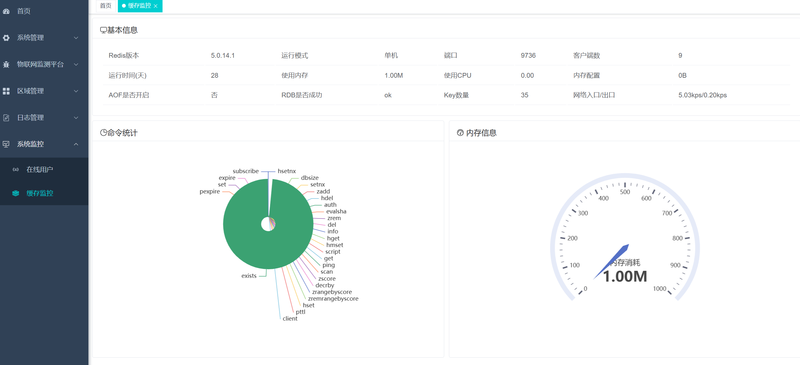Click the 内存配置 value 0B

pyautogui.click(x=683, y=75)
